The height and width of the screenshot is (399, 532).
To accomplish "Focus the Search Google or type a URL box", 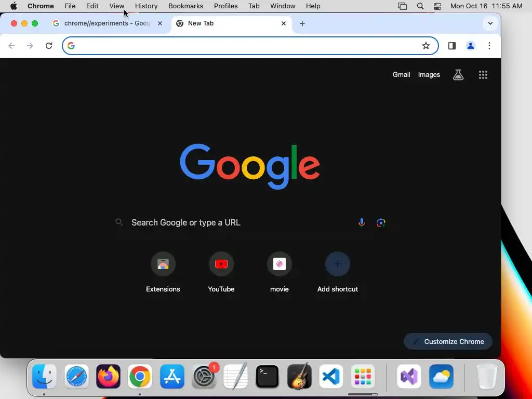I will tap(251, 222).
